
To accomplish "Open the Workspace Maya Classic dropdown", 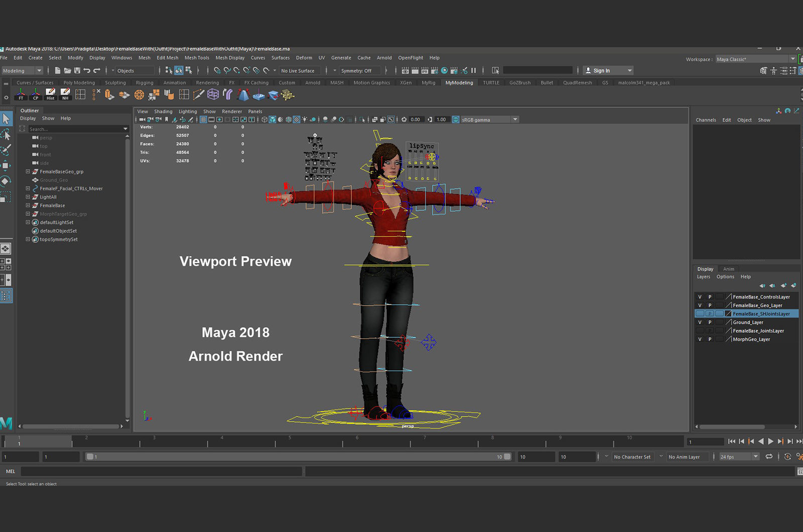I will tap(756, 59).
